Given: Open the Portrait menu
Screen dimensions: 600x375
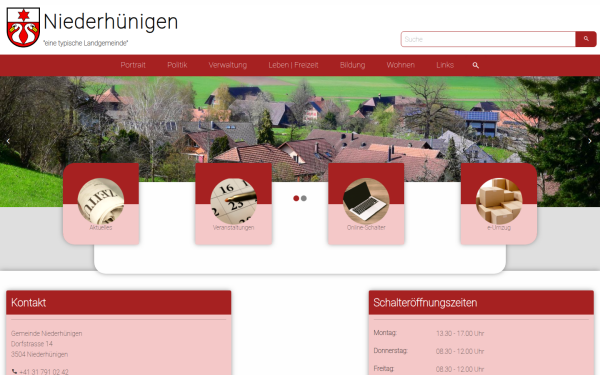Looking at the screenshot, I should pos(133,65).
